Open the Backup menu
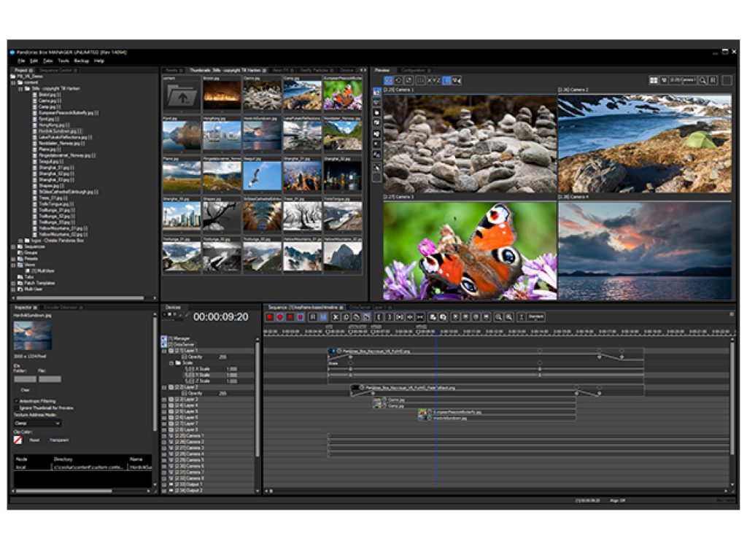This screenshot has height=560, width=747. [x=81, y=61]
